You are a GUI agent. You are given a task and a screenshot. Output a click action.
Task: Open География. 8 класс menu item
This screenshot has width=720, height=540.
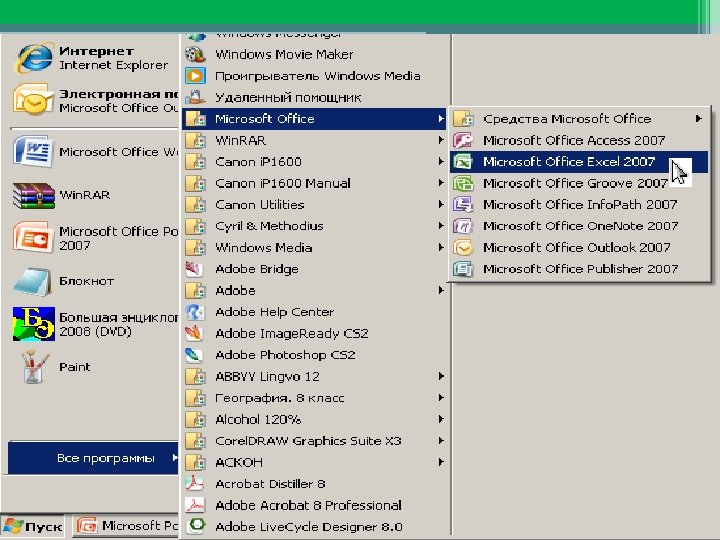tap(315, 398)
